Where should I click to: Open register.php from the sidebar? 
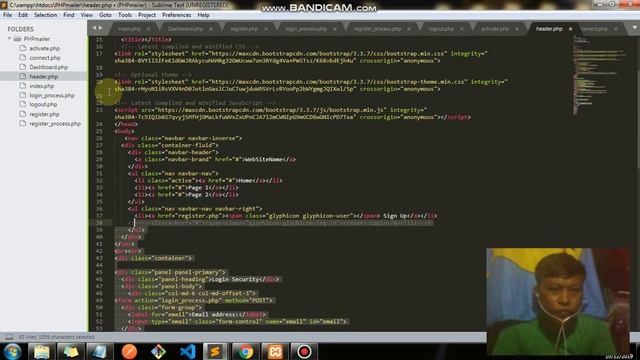click(x=44, y=114)
